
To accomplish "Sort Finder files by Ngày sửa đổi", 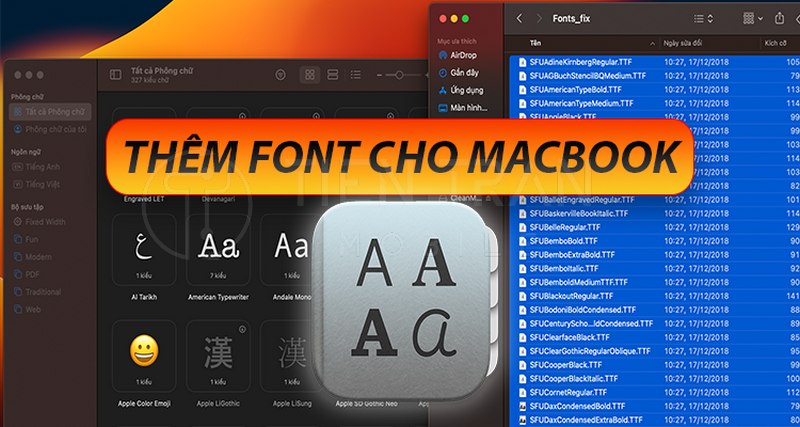I will tap(682, 43).
